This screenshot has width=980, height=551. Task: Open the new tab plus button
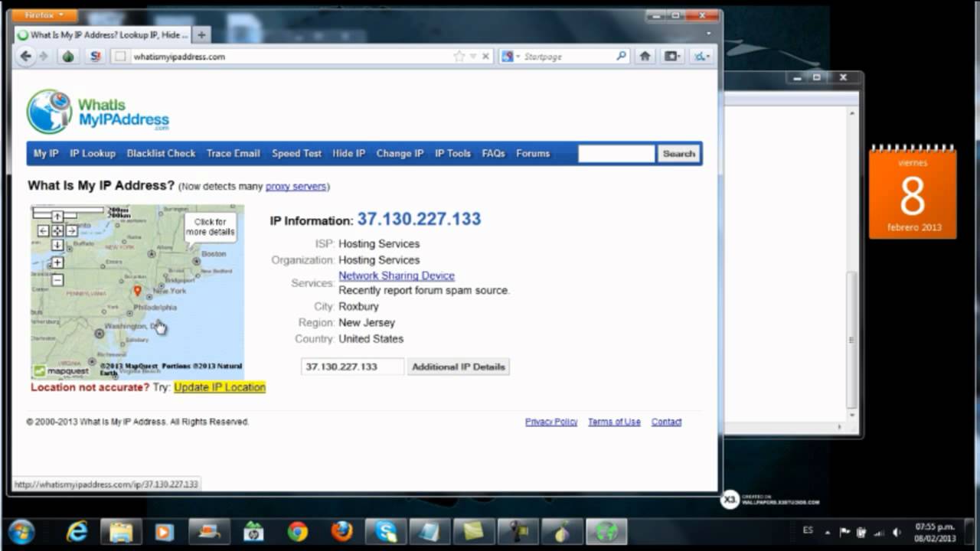[201, 34]
